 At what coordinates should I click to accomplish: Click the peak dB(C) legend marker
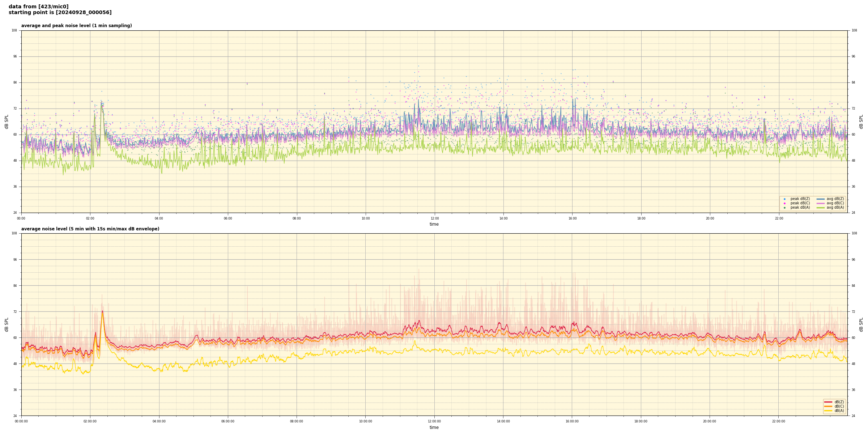click(x=784, y=203)
